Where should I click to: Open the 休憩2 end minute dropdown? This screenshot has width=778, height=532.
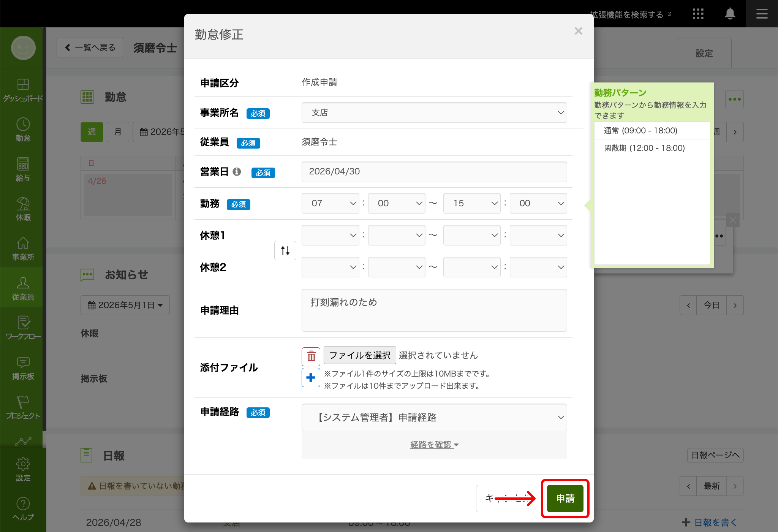[x=538, y=267]
